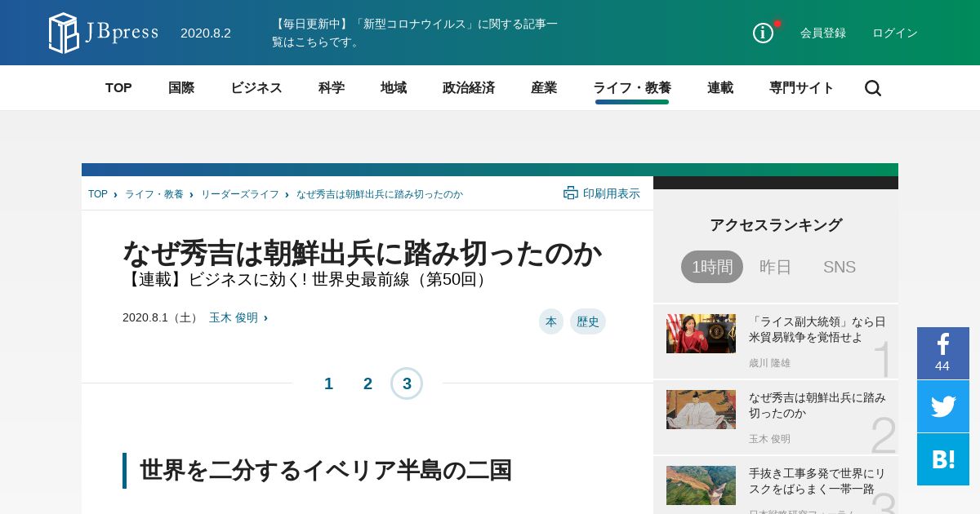This screenshot has width=980, height=514.
Task: Open the 連載 menu section
Action: point(720,88)
